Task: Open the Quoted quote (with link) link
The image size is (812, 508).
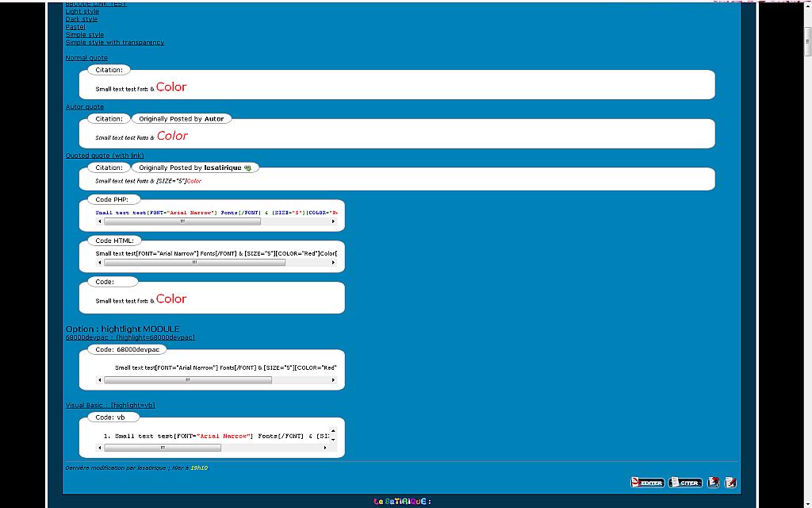Action: (x=105, y=156)
